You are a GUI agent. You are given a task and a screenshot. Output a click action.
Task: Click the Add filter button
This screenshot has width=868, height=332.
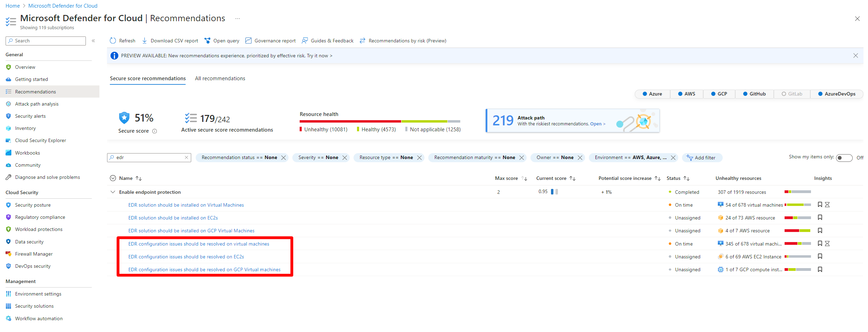[x=702, y=158]
